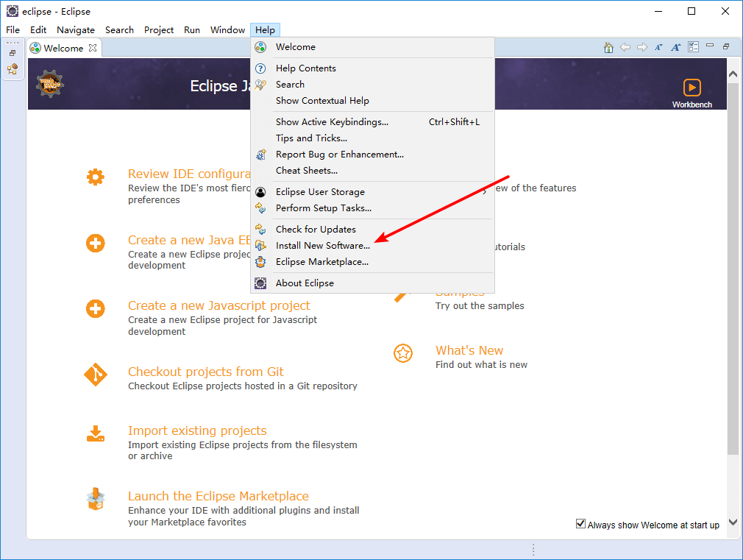The width and height of the screenshot is (743, 560).
Task: Click the navigate back arrow icon
Action: [625, 47]
